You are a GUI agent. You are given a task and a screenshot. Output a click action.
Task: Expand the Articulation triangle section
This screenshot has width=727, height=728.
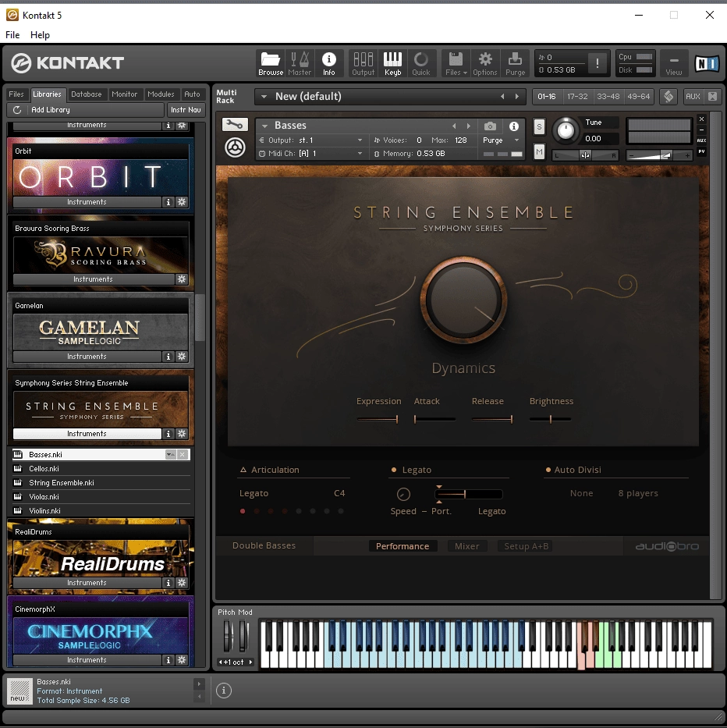click(243, 470)
